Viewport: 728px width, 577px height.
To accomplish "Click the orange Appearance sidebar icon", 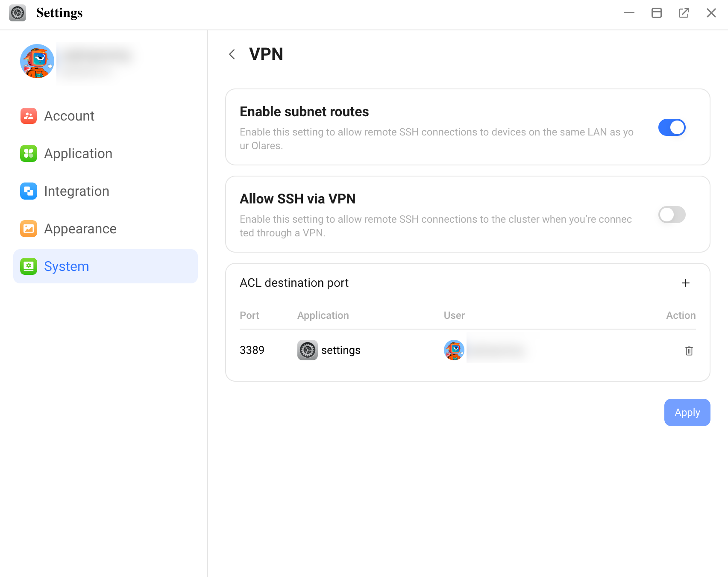I will [29, 229].
